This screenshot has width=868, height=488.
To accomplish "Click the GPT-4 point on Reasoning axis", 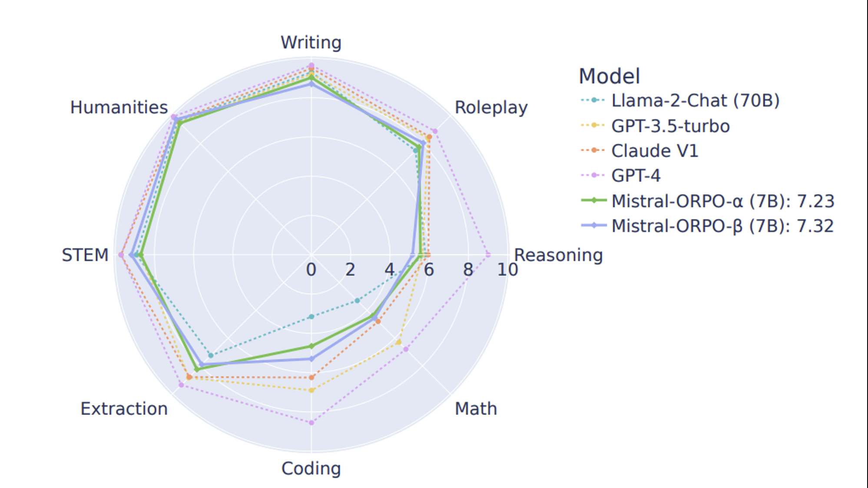I will point(488,255).
